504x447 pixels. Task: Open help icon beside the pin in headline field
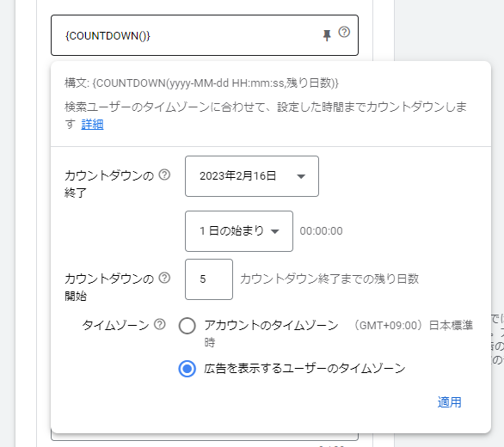[344, 32]
